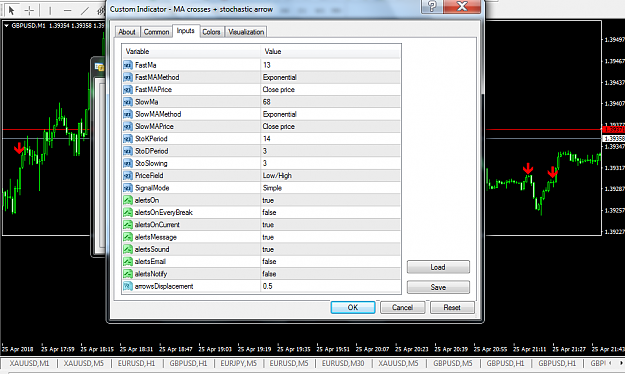
Task: Click the FastMa variable icon
Action: click(x=128, y=65)
